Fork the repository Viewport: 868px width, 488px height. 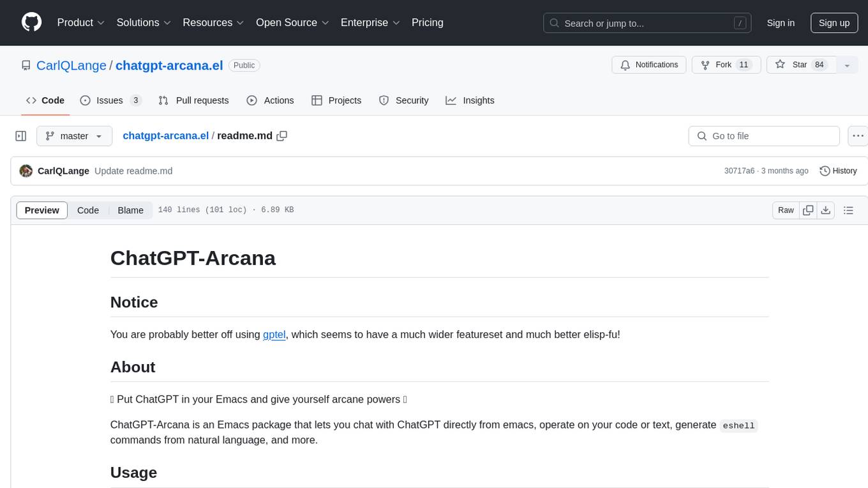[x=726, y=65]
